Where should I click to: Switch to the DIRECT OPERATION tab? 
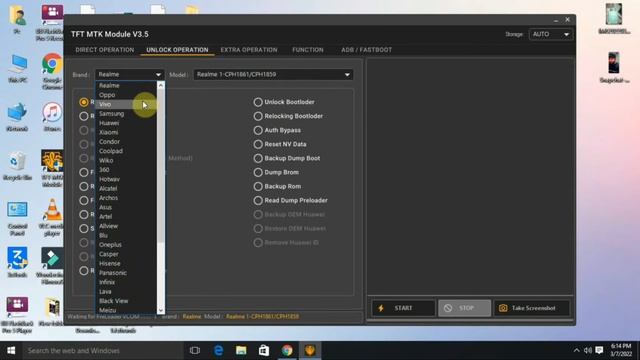tap(104, 50)
